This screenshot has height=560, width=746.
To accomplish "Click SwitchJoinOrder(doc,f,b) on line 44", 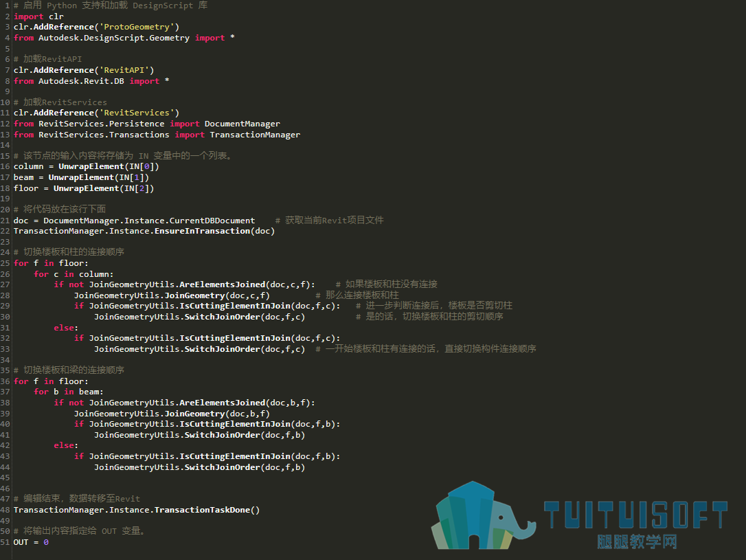I will pyautogui.click(x=245, y=467).
